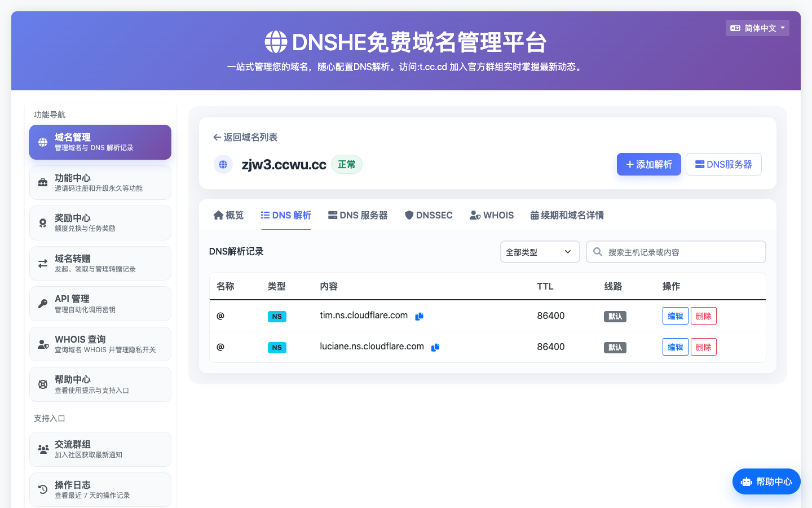Image resolution: width=812 pixels, height=508 pixels.
Task: Click the award icon for 奖励中心
Action: pyautogui.click(x=43, y=223)
